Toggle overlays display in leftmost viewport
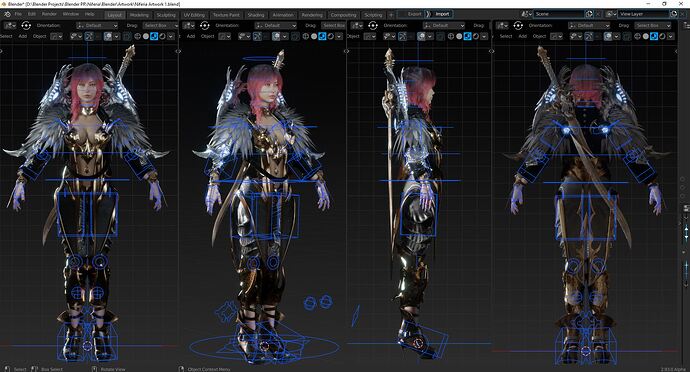Viewport: 690px width, 372px height. (108, 36)
